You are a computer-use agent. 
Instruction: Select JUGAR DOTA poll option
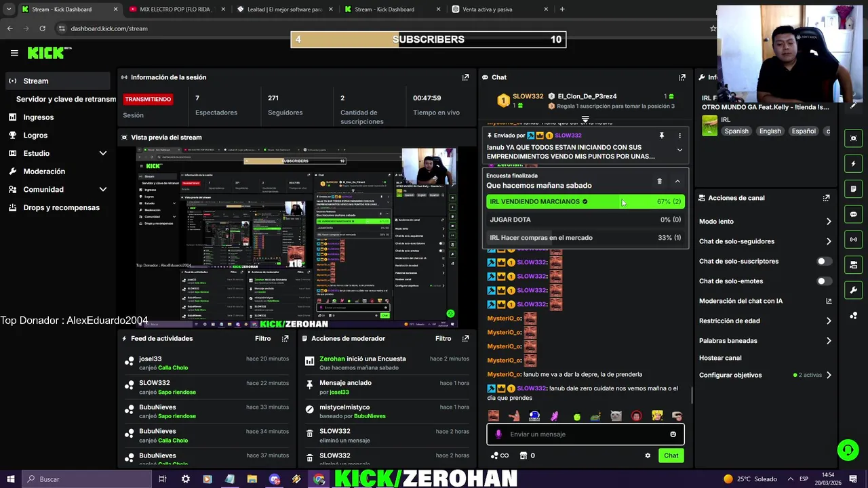click(585, 220)
